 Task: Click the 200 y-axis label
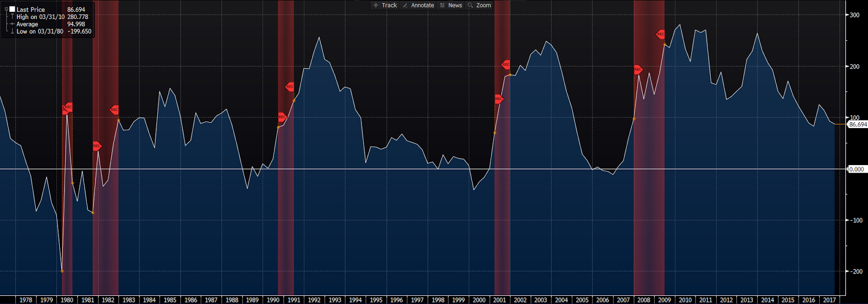[x=854, y=67]
